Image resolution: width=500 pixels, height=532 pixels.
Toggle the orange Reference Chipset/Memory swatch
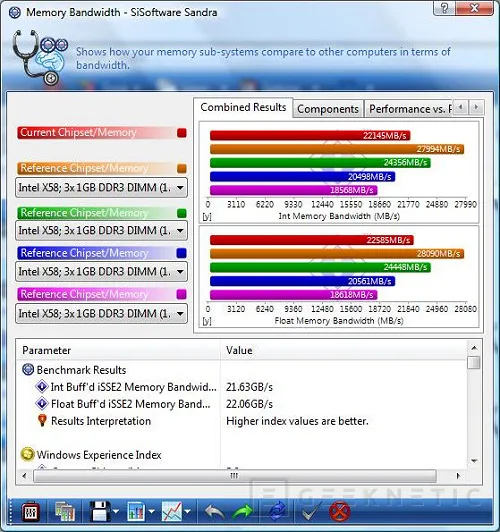[182, 169]
